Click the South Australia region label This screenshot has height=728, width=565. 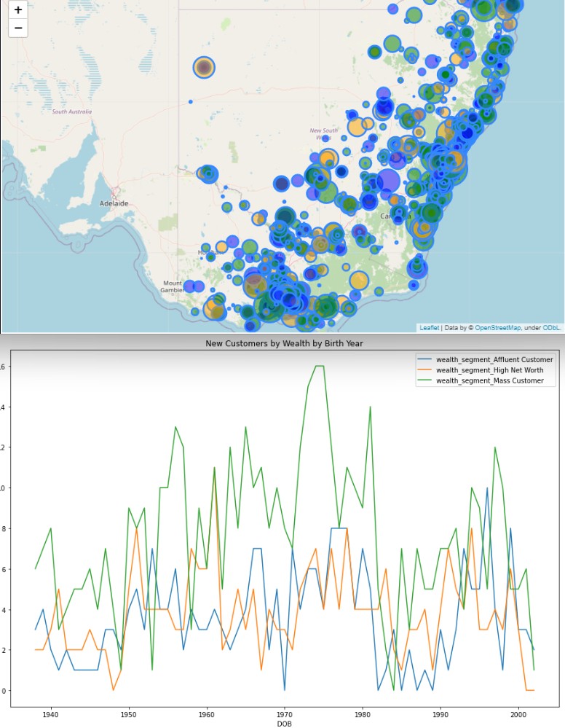pos(71,111)
